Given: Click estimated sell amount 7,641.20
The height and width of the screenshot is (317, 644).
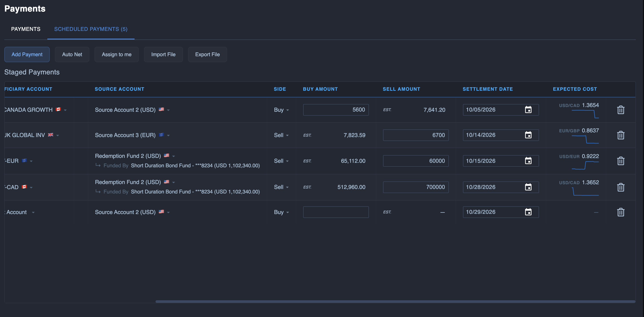Looking at the screenshot, I should tap(434, 110).
